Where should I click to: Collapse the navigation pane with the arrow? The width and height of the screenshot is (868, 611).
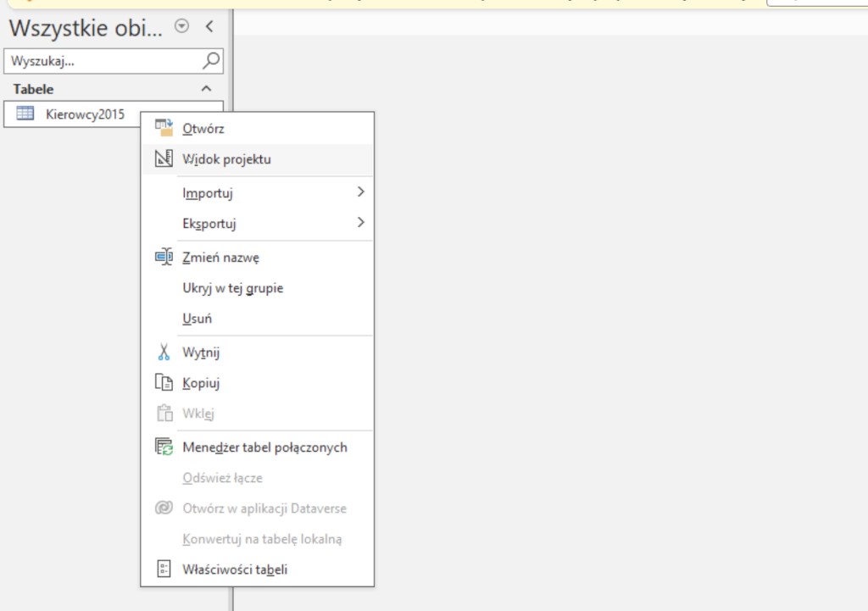[x=209, y=26]
